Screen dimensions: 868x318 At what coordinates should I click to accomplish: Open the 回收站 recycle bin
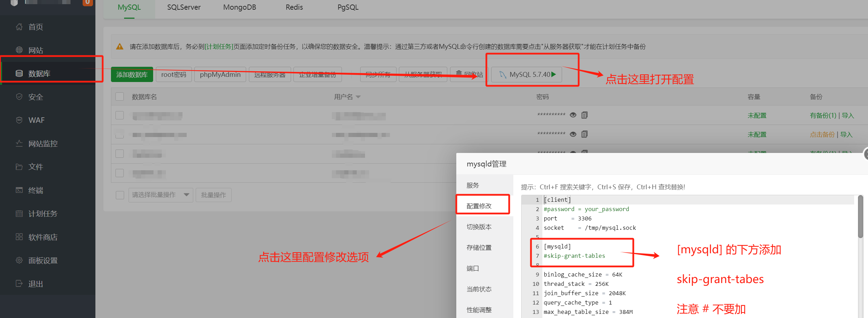coord(469,74)
